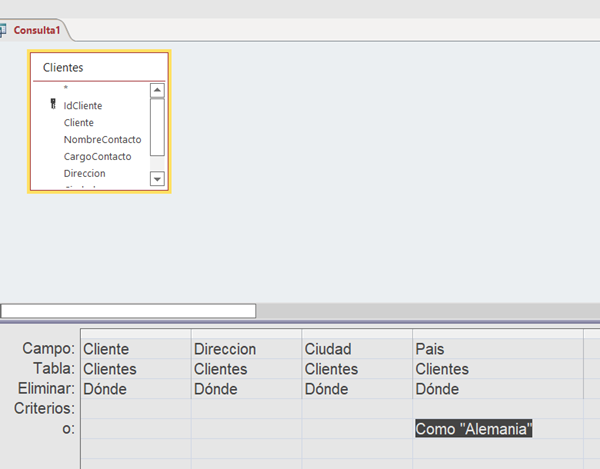Click the Eliminar Dónde cell under Direccion
Screen dimensions: 600x469
pos(246,389)
